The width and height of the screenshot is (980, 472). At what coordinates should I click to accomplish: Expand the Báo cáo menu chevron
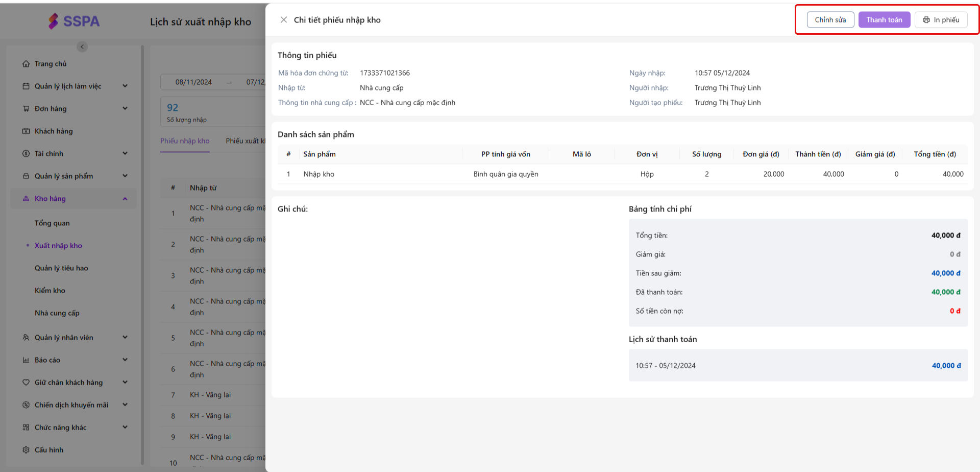pyautogui.click(x=125, y=360)
